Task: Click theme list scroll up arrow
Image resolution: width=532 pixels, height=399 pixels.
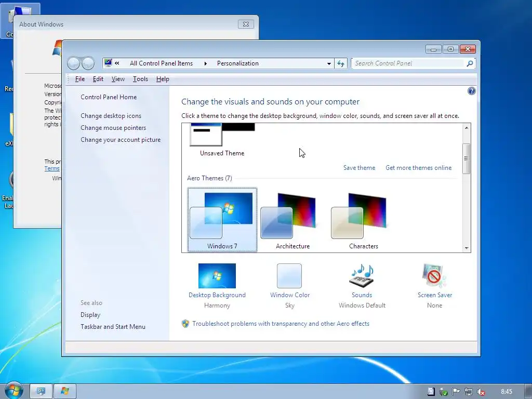Action: [467, 128]
